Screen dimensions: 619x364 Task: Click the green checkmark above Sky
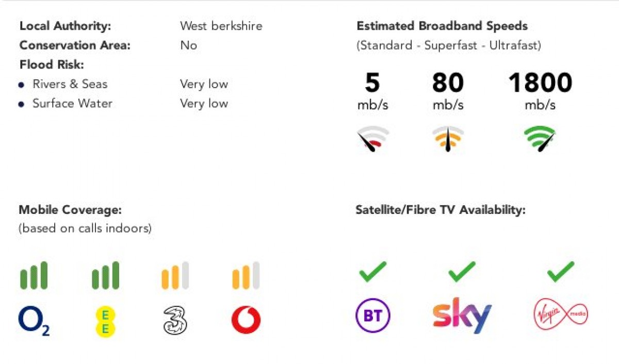[x=462, y=272]
